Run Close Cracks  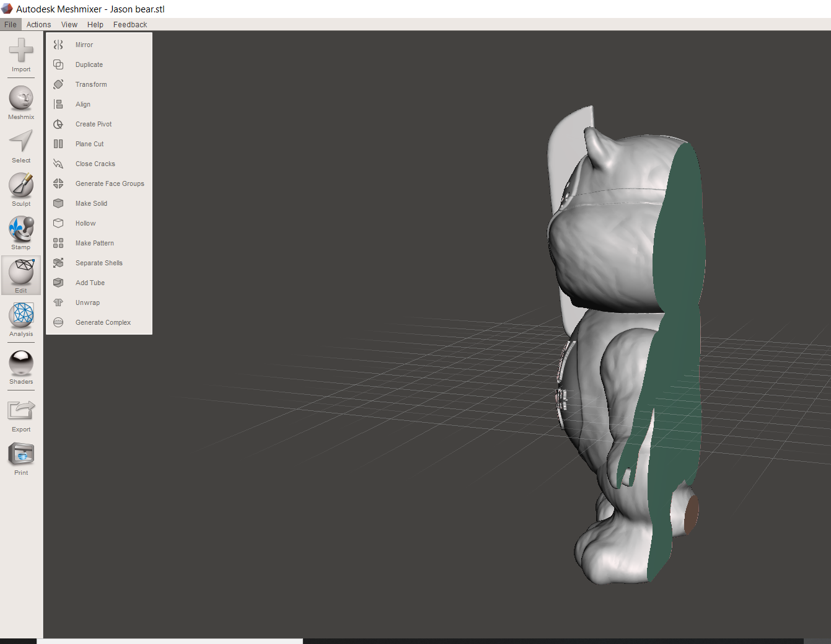tap(99, 164)
